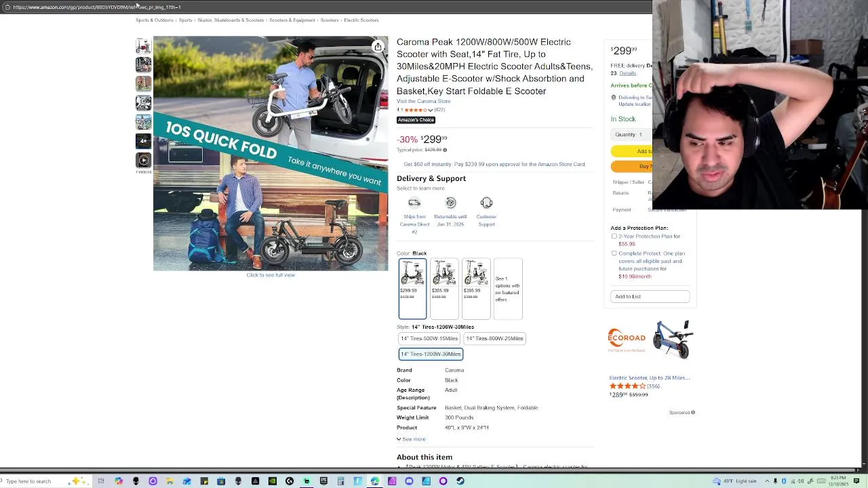The width and height of the screenshot is (868, 488).
Task: Select the 14" Tires-500W-15Miles style
Action: click(x=429, y=338)
